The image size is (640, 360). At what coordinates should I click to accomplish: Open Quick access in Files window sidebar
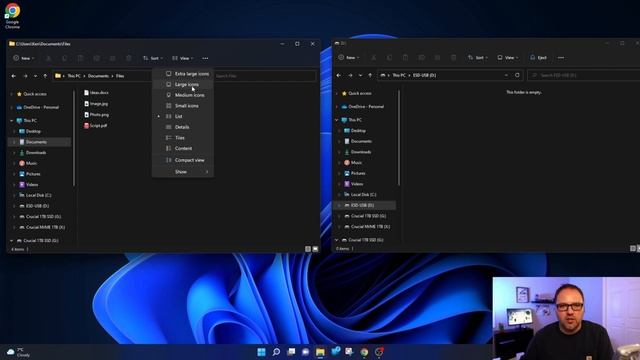pyautogui.click(x=31, y=94)
